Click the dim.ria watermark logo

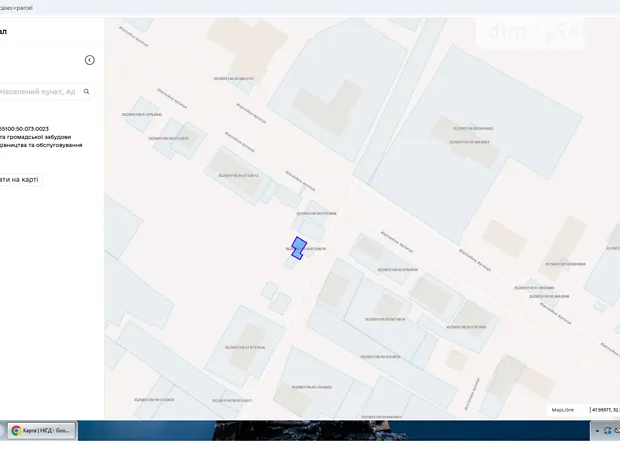pyautogui.click(x=533, y=35)
